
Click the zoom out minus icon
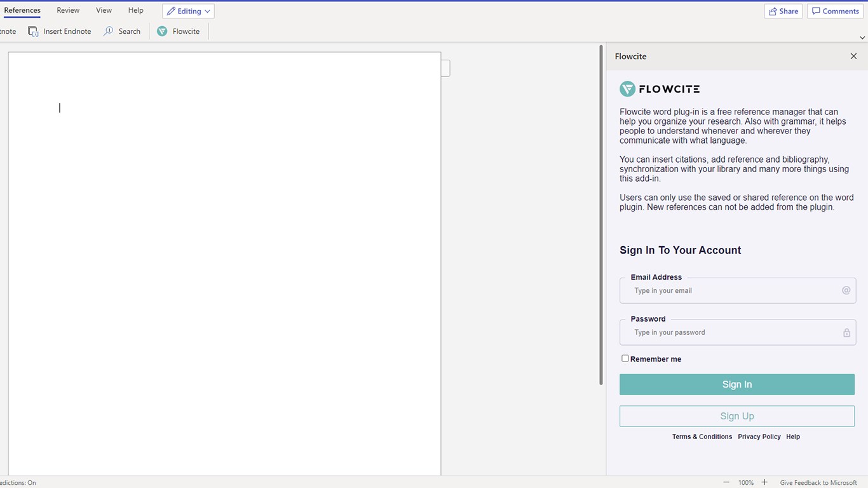[726, 482]
